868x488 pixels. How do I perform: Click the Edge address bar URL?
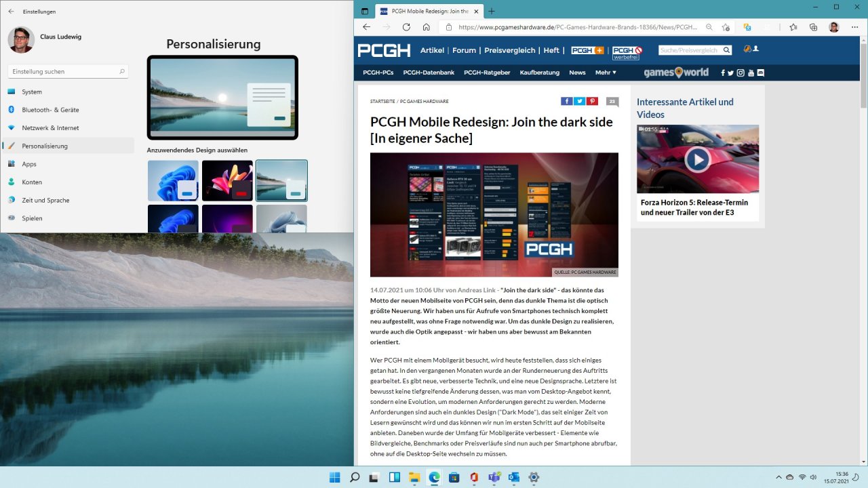click(578, 27)
